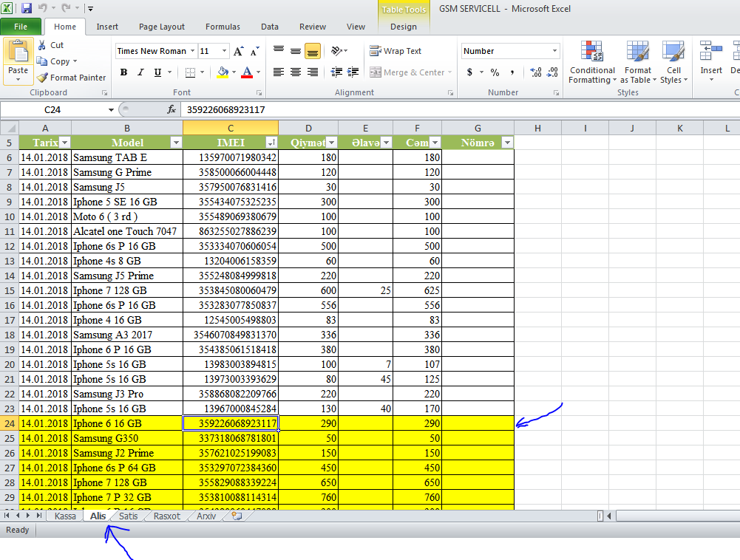Viewport: 740px width, 560px height.
Task: Open the File tab
Action: point(21,27)
